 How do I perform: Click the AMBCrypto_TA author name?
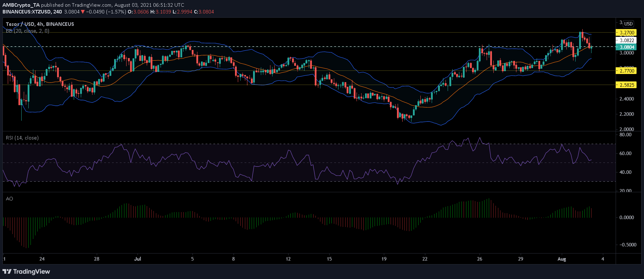point(21,5)
